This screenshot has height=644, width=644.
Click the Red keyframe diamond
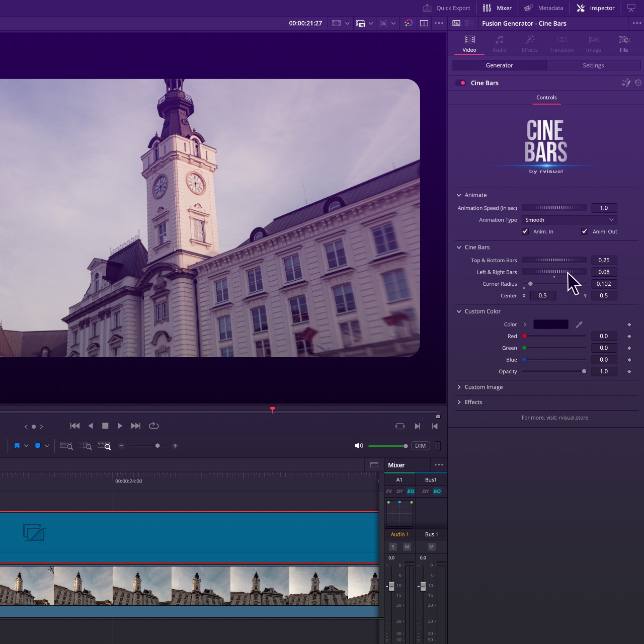(629, 337)
